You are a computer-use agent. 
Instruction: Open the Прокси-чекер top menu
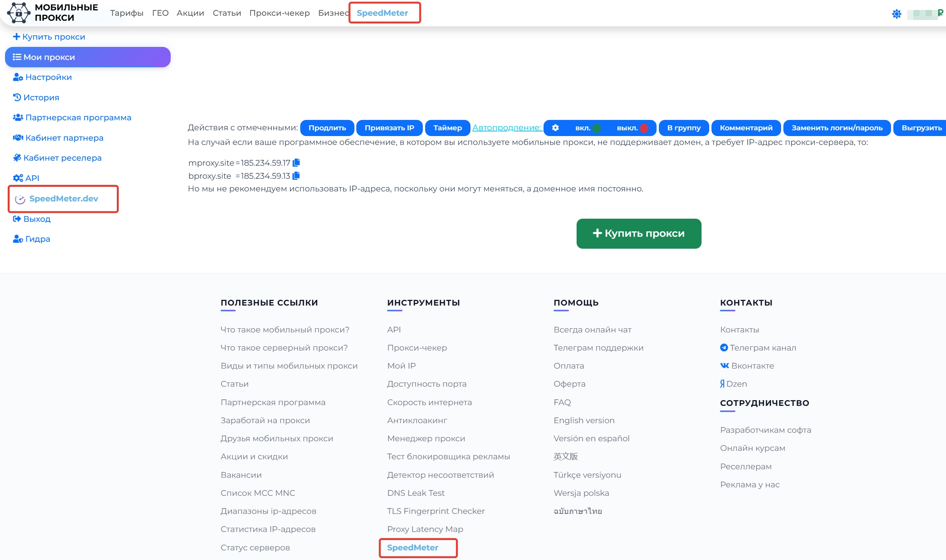tap(279, 13)
